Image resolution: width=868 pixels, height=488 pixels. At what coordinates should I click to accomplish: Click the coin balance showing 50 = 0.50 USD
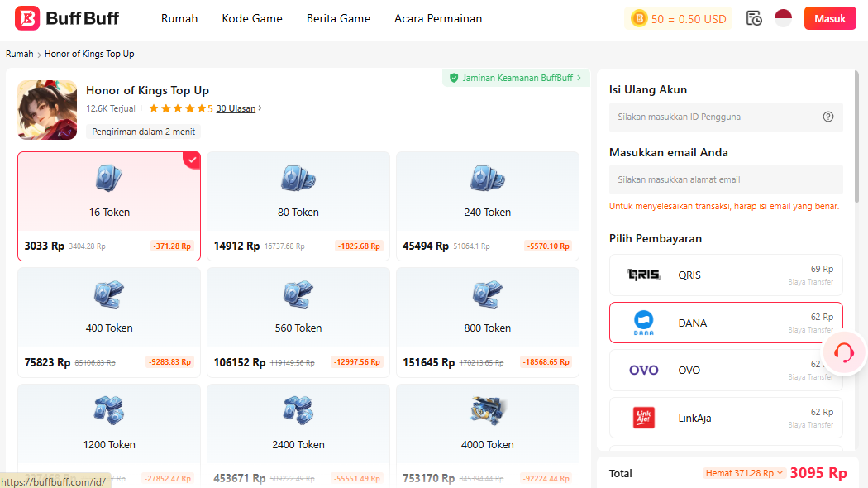678,17
